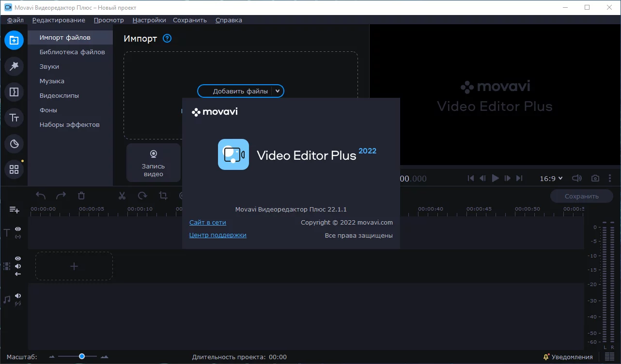The width and height of the screenshot is (621, 364).
Task: Select the Видеоклипы category
Action: 70,95
